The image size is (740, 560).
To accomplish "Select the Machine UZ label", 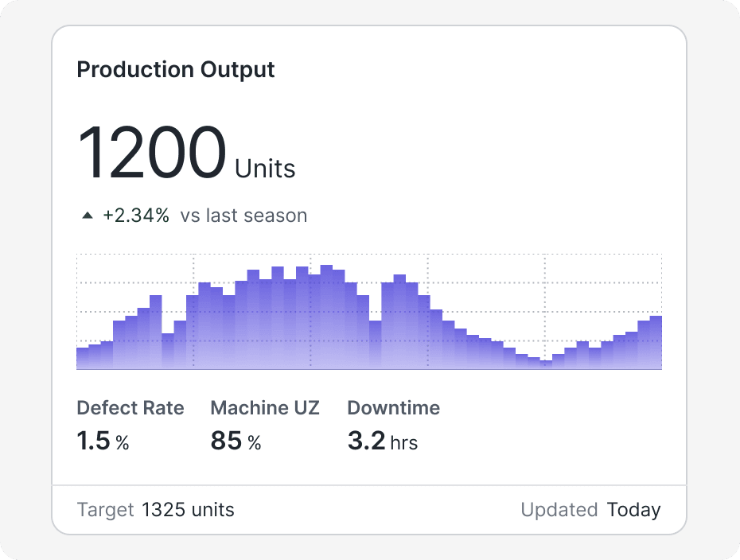I will coord(265,408).
